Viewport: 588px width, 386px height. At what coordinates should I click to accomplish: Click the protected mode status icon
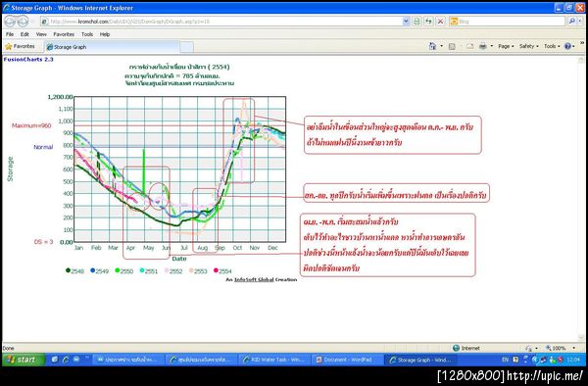point(529,348)
